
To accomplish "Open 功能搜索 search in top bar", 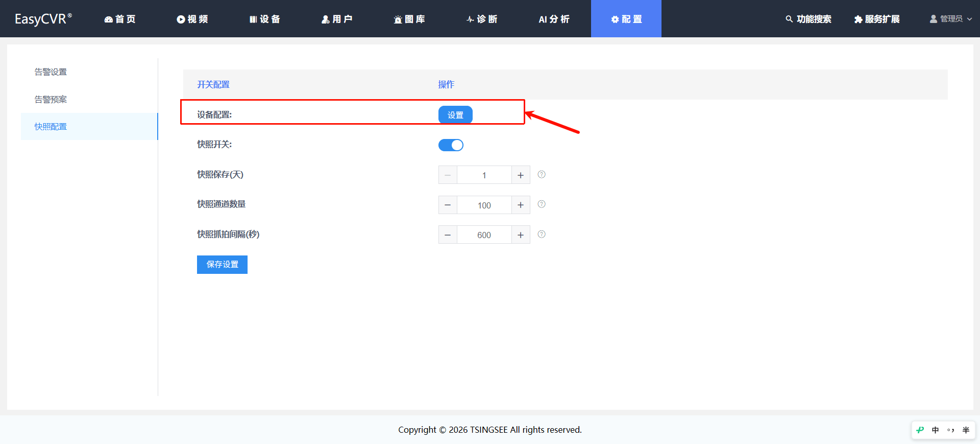I will click(x=808, y=19).
